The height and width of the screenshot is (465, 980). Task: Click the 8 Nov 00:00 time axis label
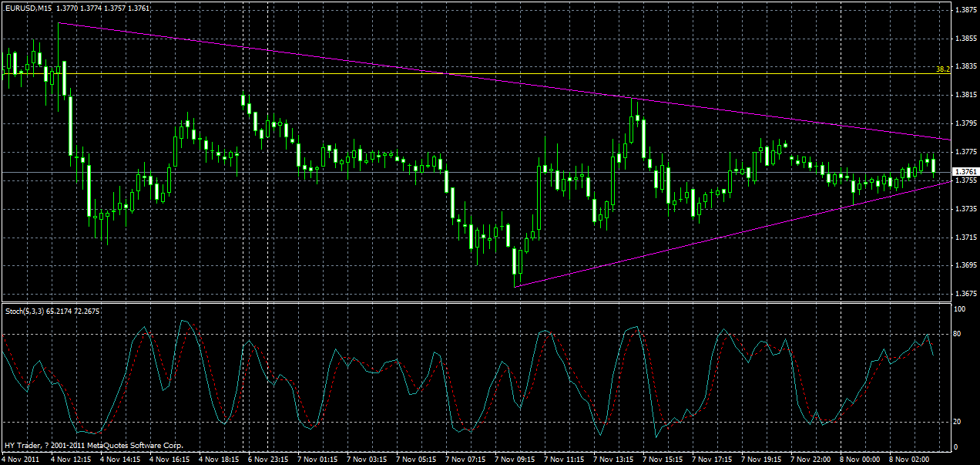pos(859,457)
